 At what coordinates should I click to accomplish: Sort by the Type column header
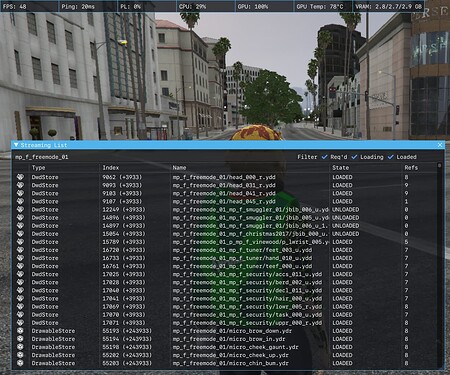[38, 168]
